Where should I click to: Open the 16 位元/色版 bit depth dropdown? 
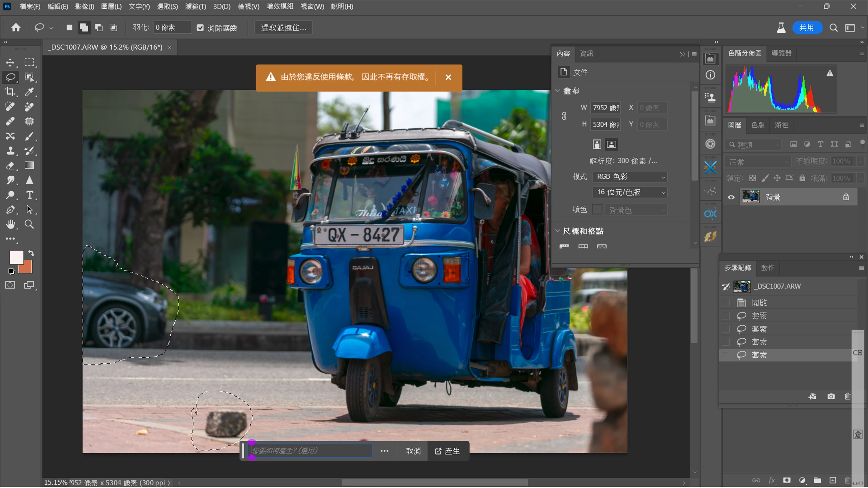click(x=630, y=192)
